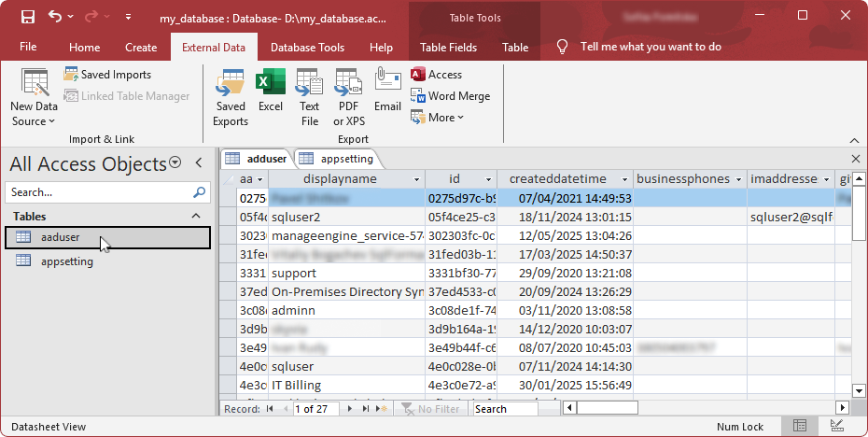868x437 pixels.
Task: Click the support displayname cell
Action: (347, 273)
